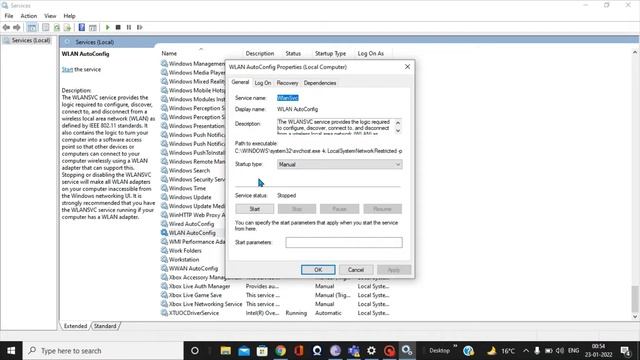Sort by the Log On As column header
The width and height of the screenshot is (640, 360).
click(x=371, y=53)
